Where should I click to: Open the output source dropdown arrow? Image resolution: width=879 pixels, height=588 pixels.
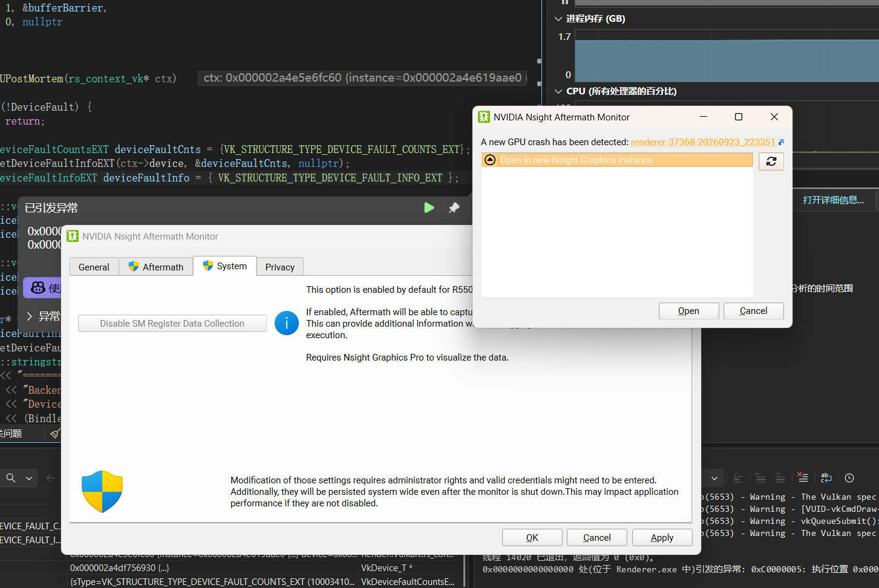coord(714,478)
